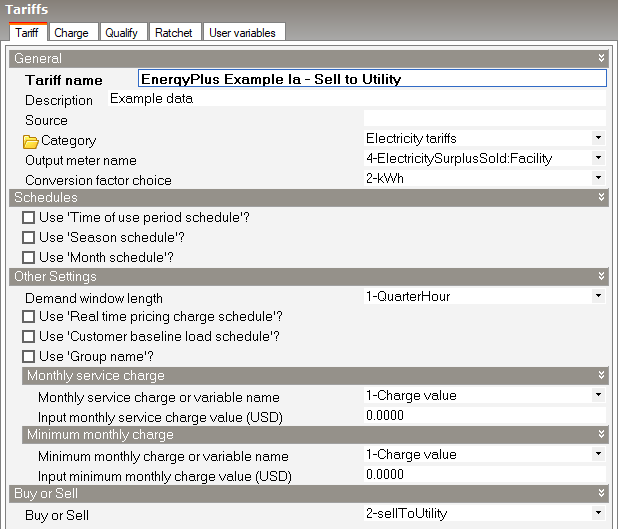This screenshot has height=529, width=618.
Task: Collapse the Other Settings section chevron
Action: point(600,277)
